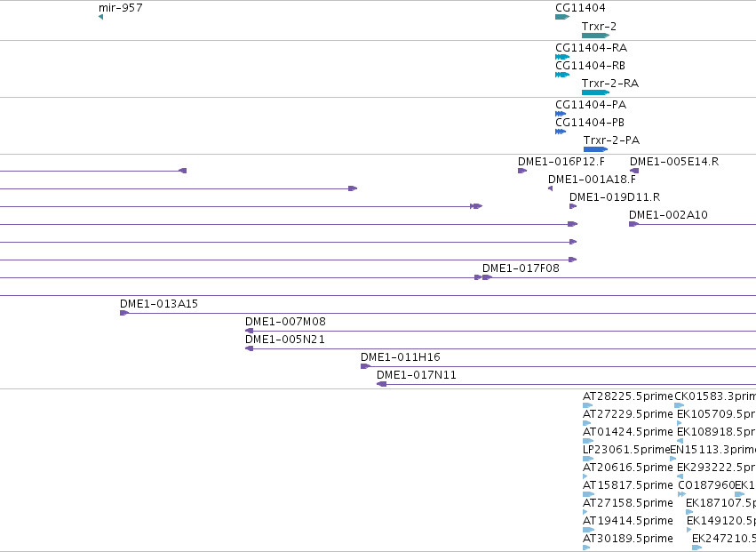This screenshot has width=756, height=552.
Task: Click the DME1-005N21 clone end arrow
Action: point(250,348)
